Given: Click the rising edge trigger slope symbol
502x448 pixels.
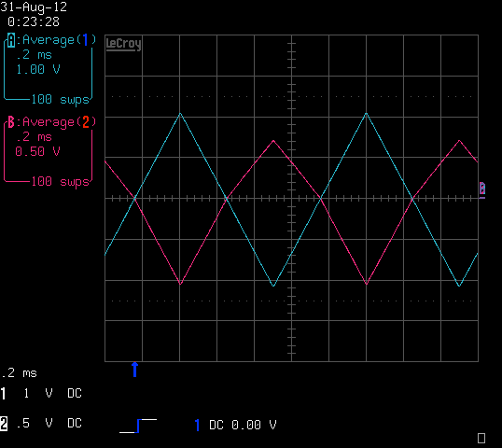Looking at the screenshot, I should tap(138, 426).
